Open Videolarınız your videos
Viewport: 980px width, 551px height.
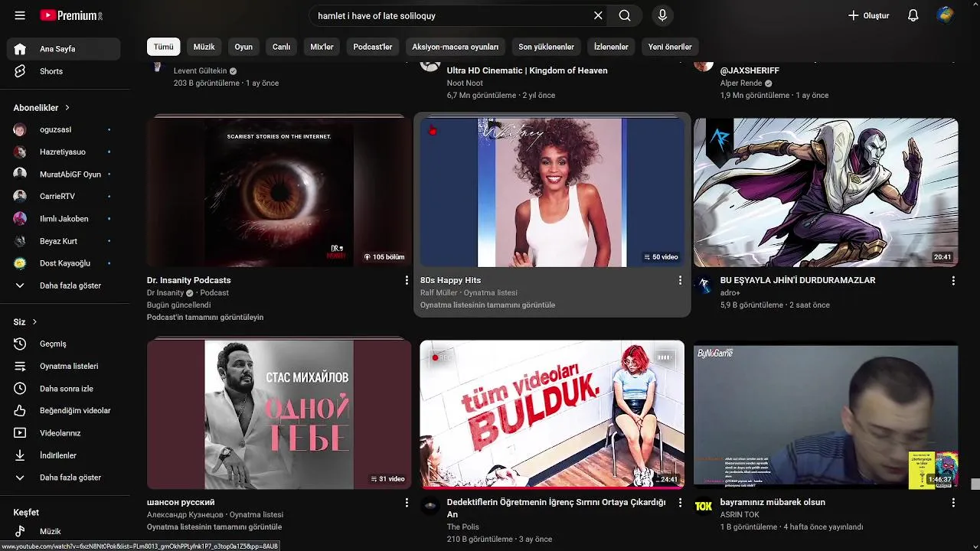pyautogui.click(x=64, y=433)
